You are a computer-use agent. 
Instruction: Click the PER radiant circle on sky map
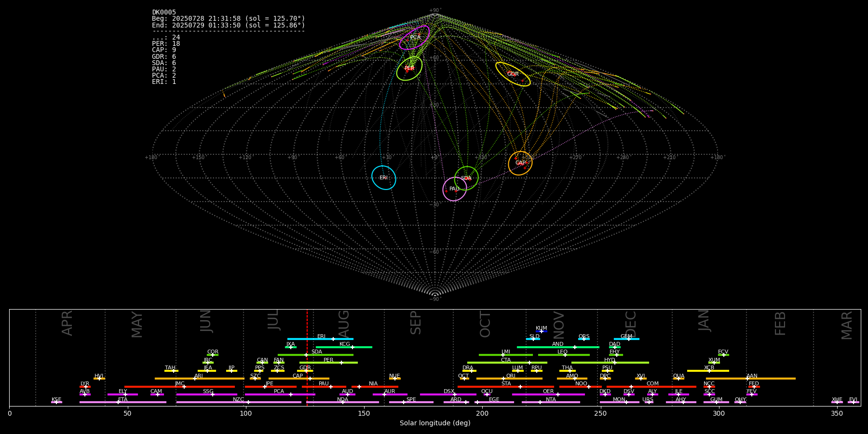coord(409,68)
